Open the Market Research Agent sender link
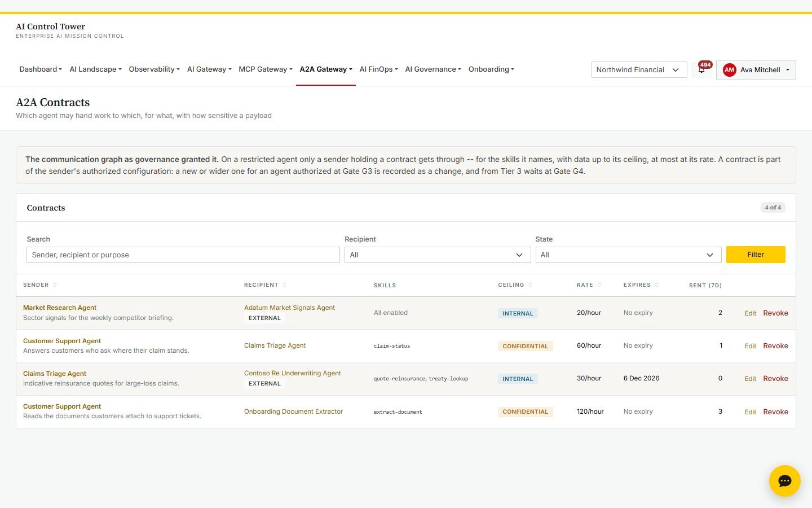Screen dimensions: 812x508 60,308
